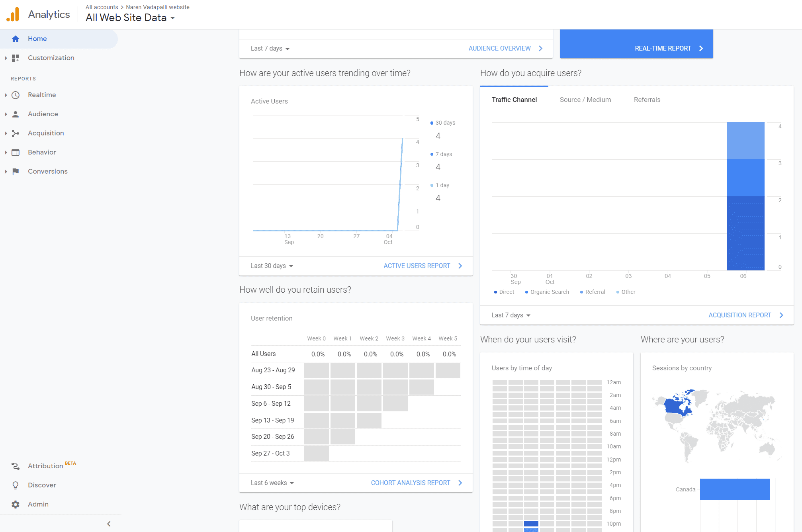Click the Discover lightbulb icon
The height and width of the screenshot is (532, 802).
tap(16, 485)
